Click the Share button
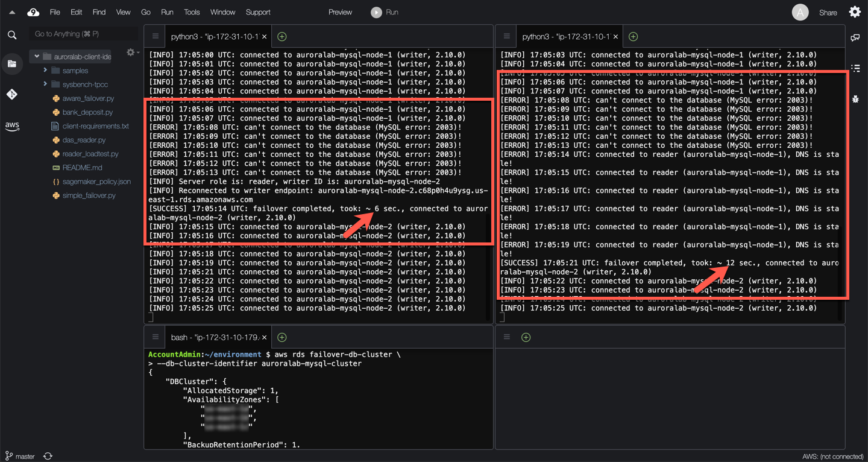Viewport: 868px width, 462px height. pos(828,13)
